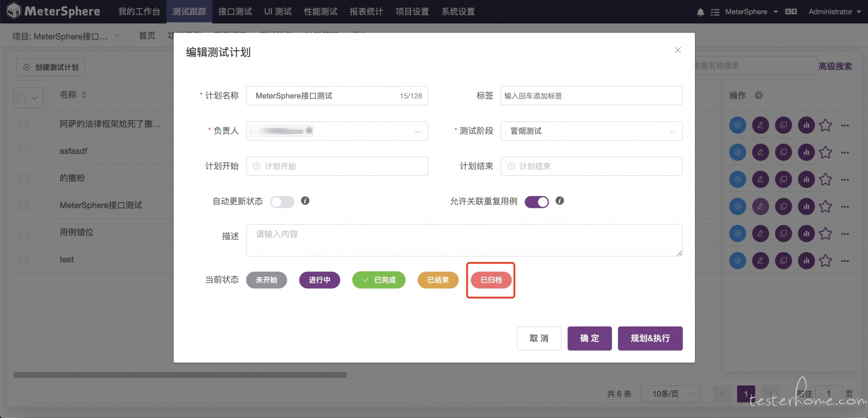This screenshot has width=868, height=418.
Task: Check the 阿萨的法律框架 row checkbox
Action: (x=24, y=124)
